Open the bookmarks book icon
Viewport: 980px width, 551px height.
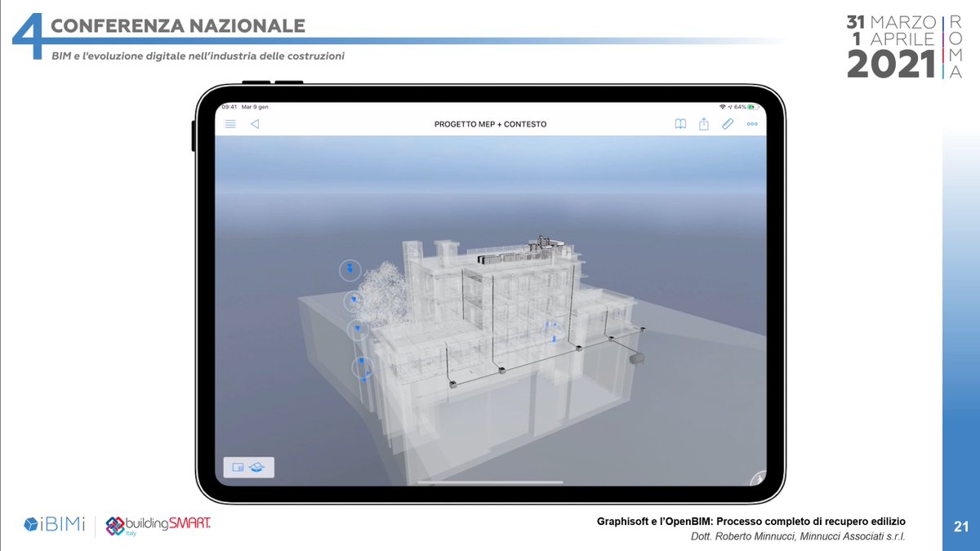(x=680, y=124)
